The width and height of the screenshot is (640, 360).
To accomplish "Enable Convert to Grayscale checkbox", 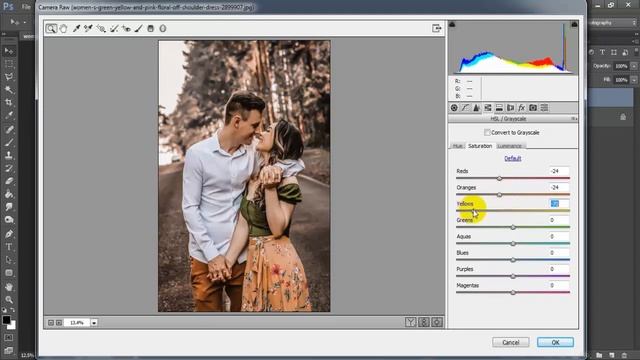I will coord(487,132).
